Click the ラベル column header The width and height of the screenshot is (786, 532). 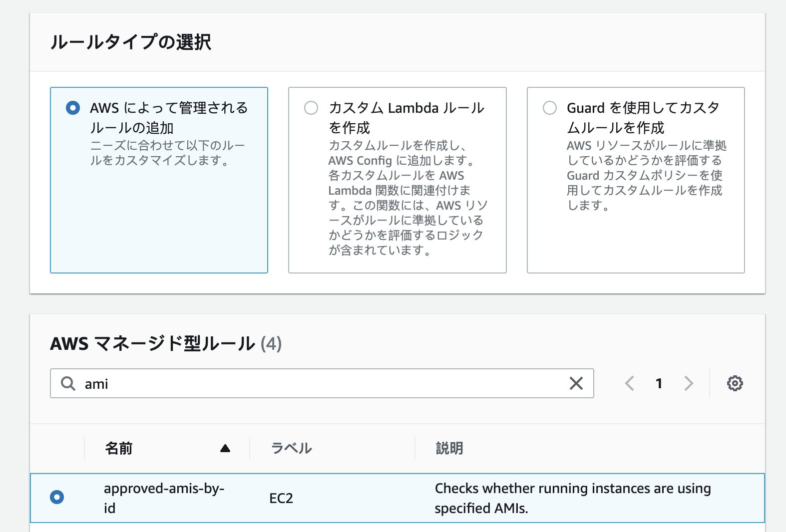point(291,448)
